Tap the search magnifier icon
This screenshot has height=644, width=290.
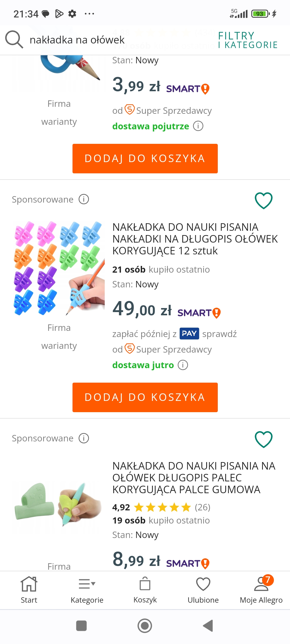coord(14,40)
